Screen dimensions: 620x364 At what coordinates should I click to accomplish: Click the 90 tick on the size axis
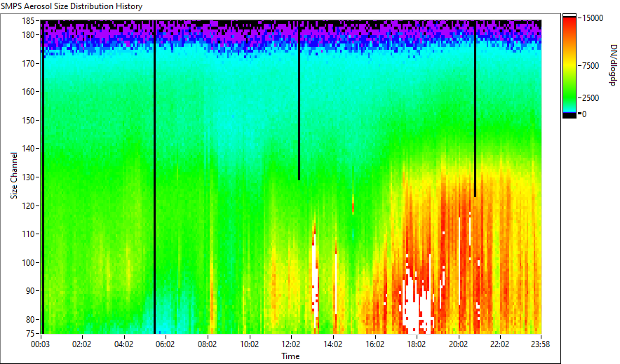tap(30, 291)
